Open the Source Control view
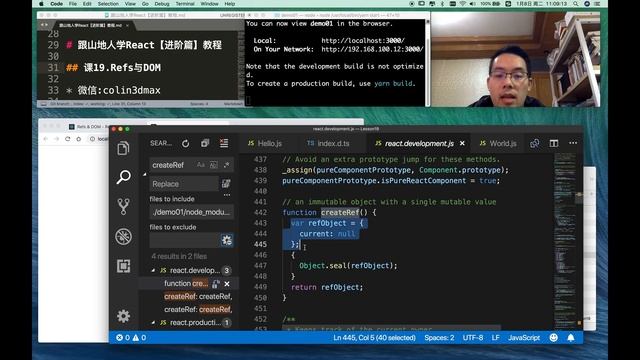Viewport: 640px width, 360px height. point(123,207)
